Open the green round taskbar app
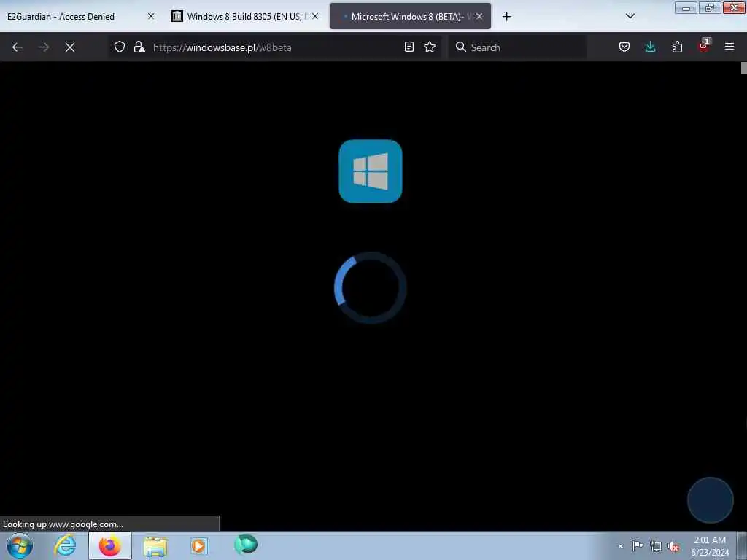Image resolution: width=747 pixels, height=560 pixels. click(246, 544)
